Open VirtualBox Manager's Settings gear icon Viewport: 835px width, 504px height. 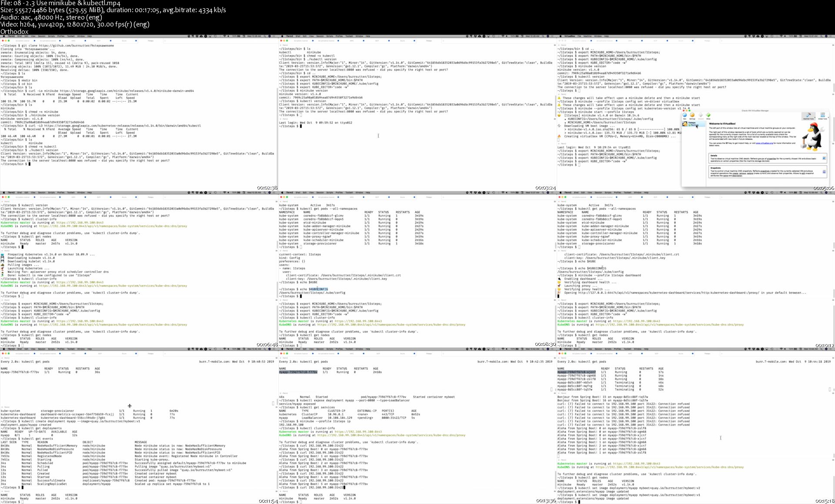click(x=692, y=115)
